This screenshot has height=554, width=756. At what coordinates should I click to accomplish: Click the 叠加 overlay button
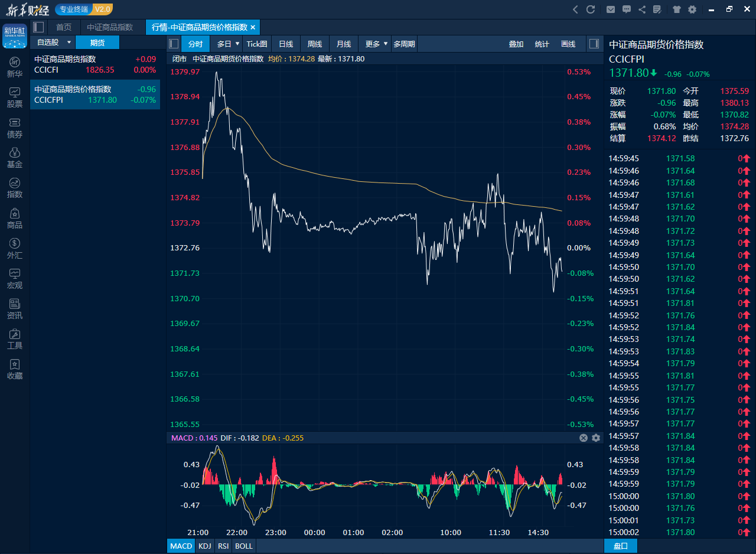tap(516, 44)
